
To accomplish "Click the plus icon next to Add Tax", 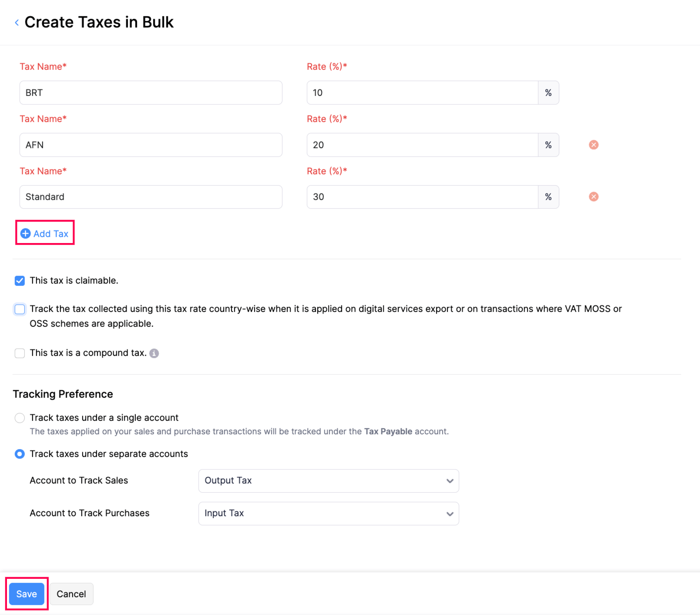I will pyautogui.click(x=25, y=233).
